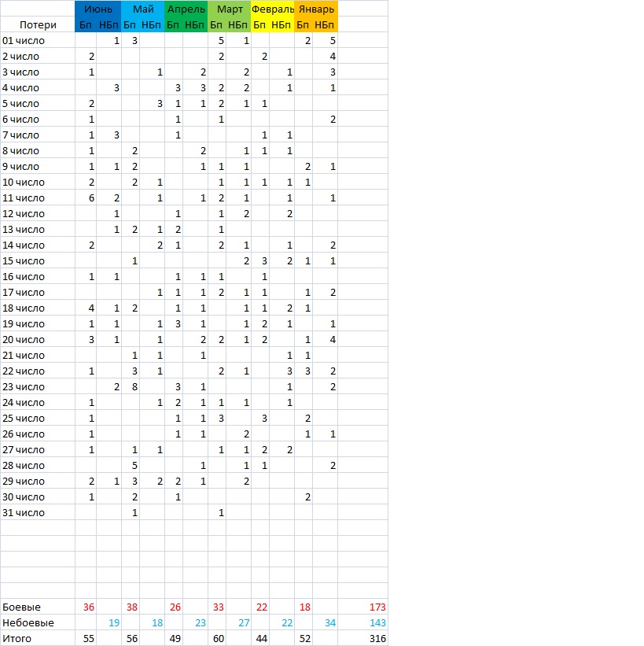
Task: Select the Небоевые cell showing 34
Action: (332, 622)
